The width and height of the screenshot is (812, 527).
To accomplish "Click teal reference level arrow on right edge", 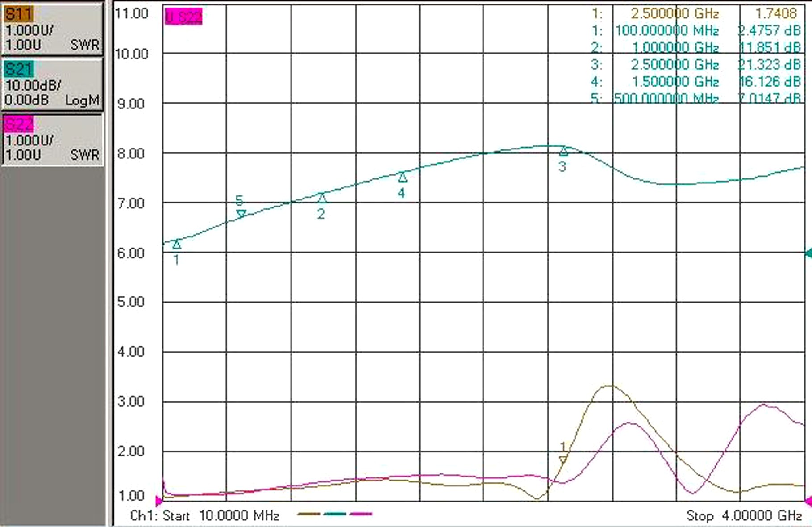I will point(808,253).
